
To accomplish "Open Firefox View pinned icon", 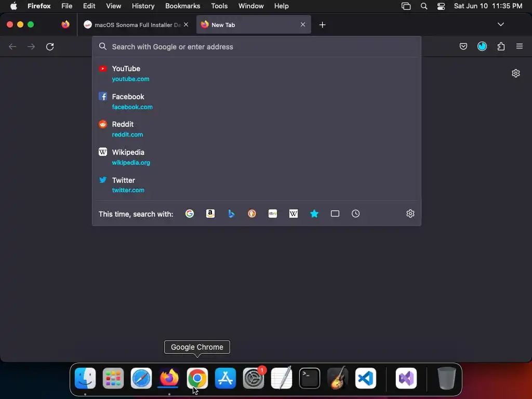I will point(65,24).
